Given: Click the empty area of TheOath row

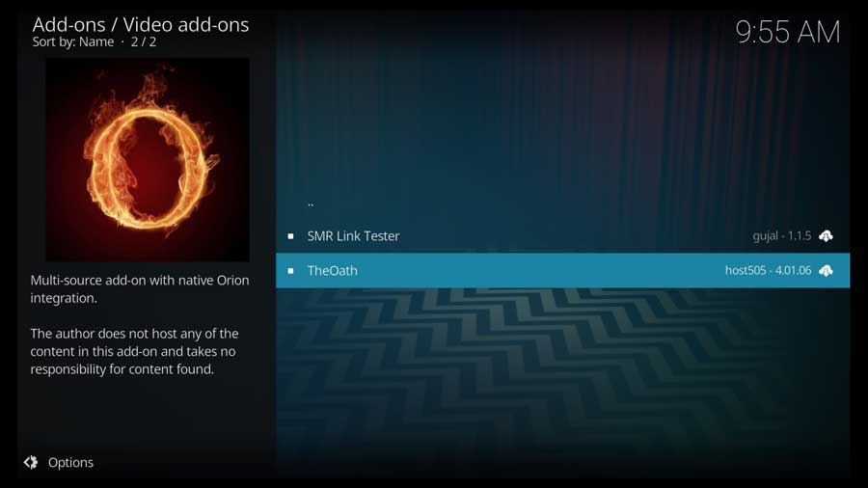Looking at the screenshot, I should 540,271.
